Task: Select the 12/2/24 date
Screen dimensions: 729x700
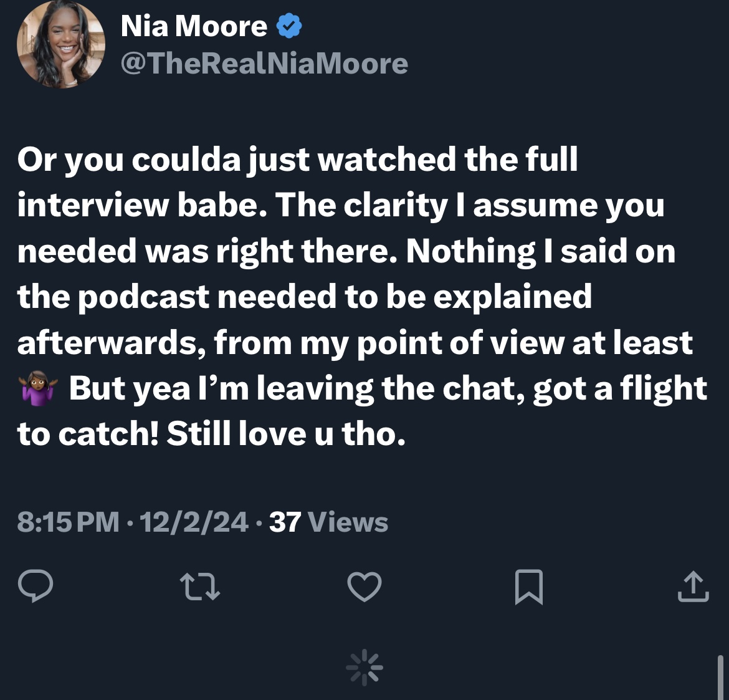Action: [x=193, y=522]
